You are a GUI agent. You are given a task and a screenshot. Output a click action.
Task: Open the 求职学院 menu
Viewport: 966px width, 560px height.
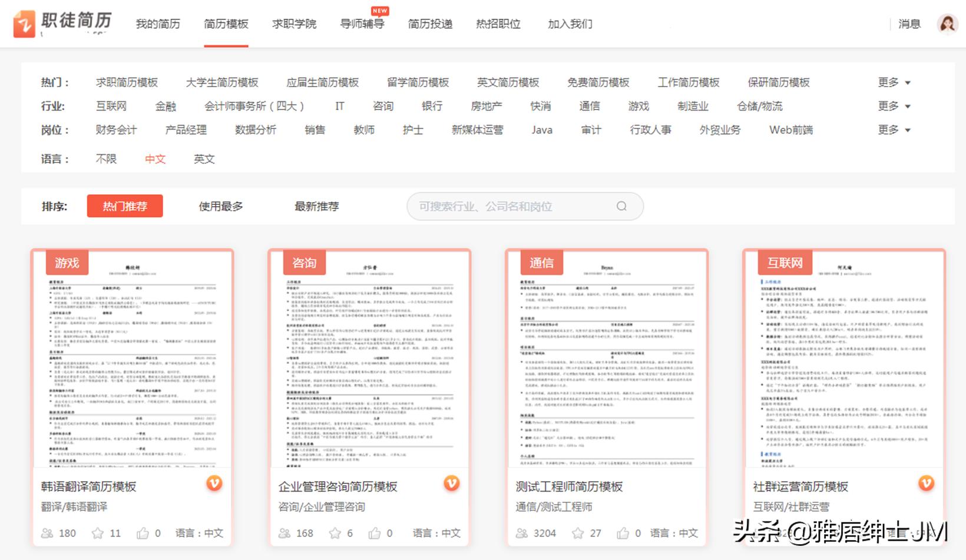tap(295, 25)
